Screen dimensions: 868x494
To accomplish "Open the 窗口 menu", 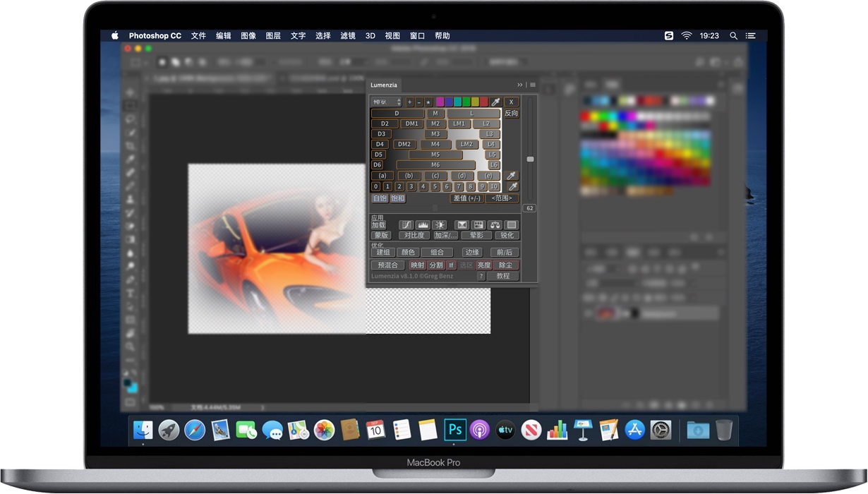I will point(416,35).
